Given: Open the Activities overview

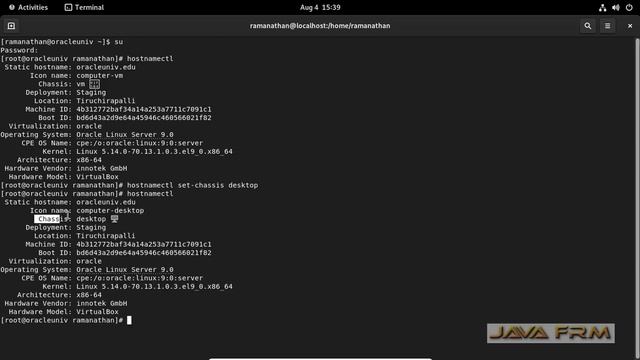Looking at the screenshot, I should (29, 7).
